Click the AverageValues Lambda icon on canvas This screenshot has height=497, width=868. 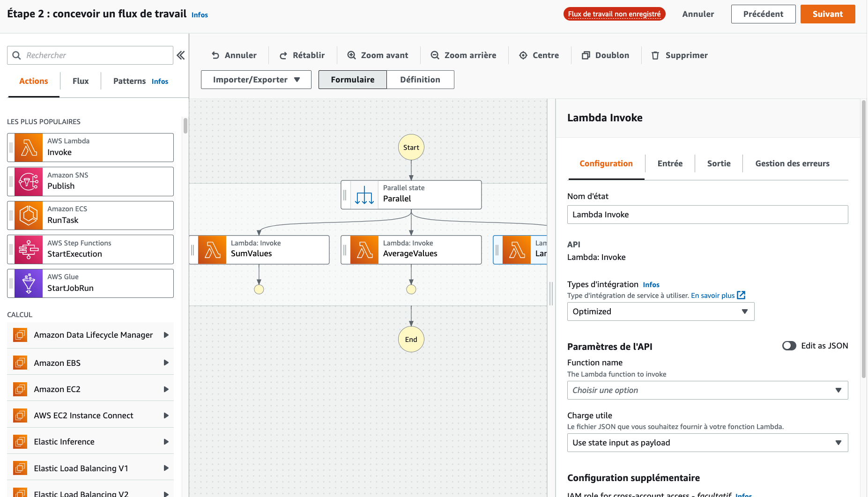point(364,250)
